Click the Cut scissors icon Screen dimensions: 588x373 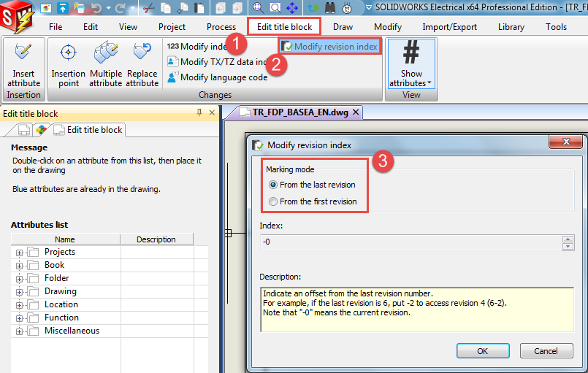148,8
